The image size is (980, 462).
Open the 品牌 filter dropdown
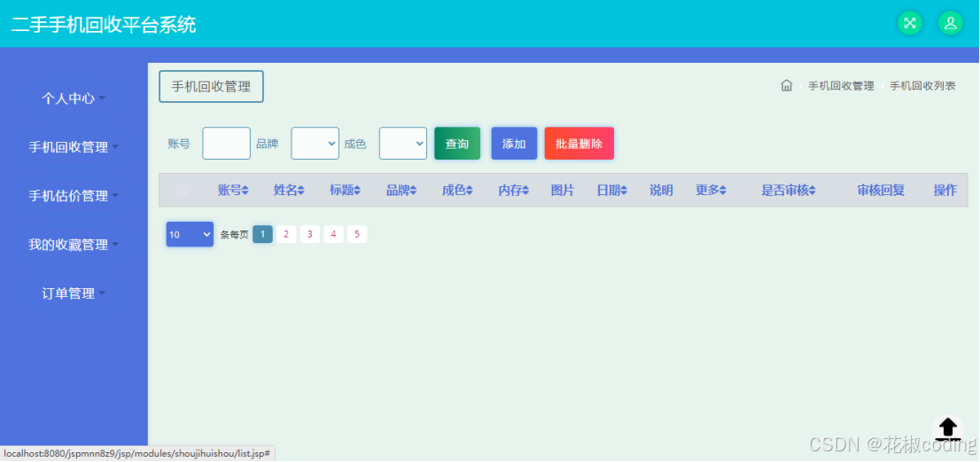315,143
